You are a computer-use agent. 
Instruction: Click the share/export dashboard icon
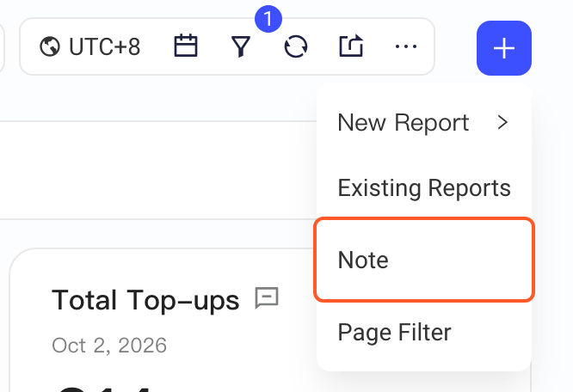click(x=351, y=46)
